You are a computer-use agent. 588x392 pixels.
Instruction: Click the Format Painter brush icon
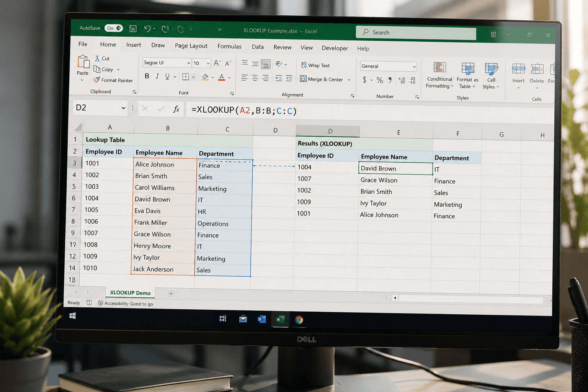coord(97,80)
